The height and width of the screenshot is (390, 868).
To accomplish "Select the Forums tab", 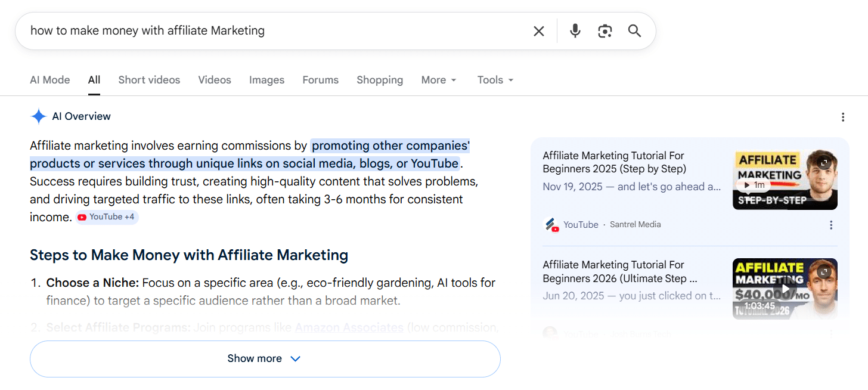I will point(320,80).
